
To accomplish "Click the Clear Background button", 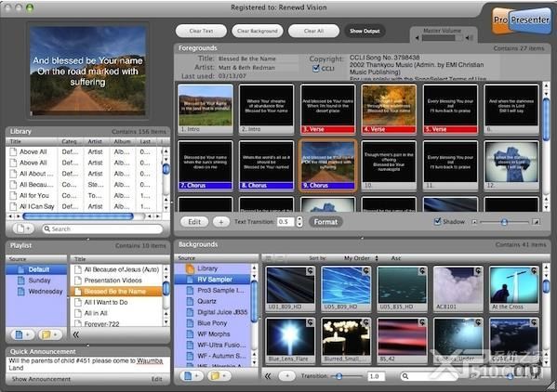I will [258, 31].
